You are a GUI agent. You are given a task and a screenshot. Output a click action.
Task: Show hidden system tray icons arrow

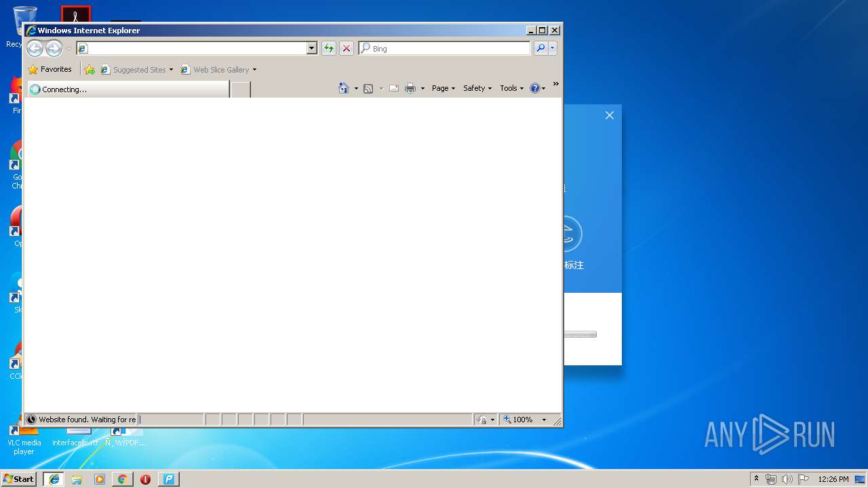[x=756, y=479]
